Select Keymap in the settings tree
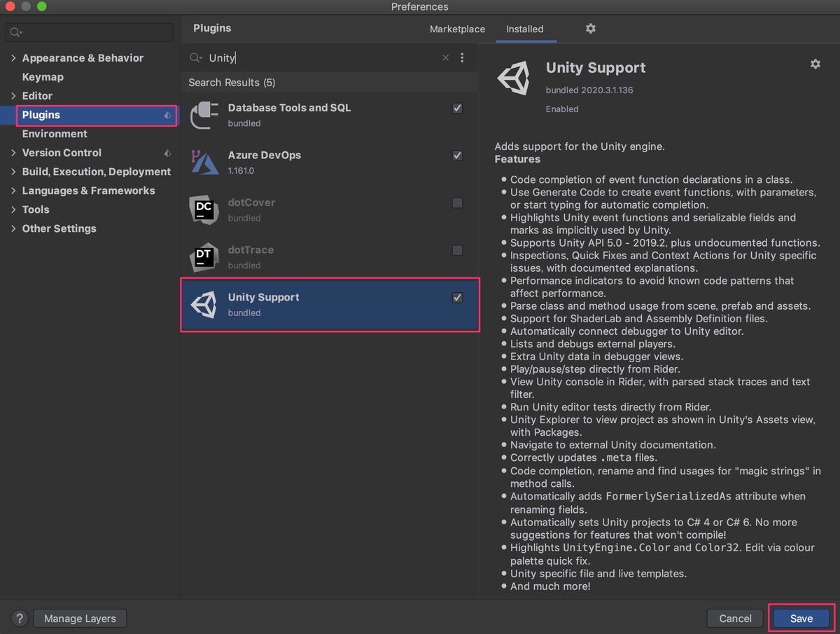840x634 pixels. tap(43, 77)
